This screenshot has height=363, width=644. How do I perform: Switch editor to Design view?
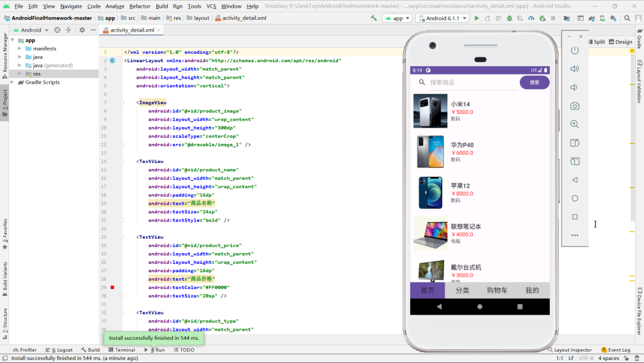point(621,42)
